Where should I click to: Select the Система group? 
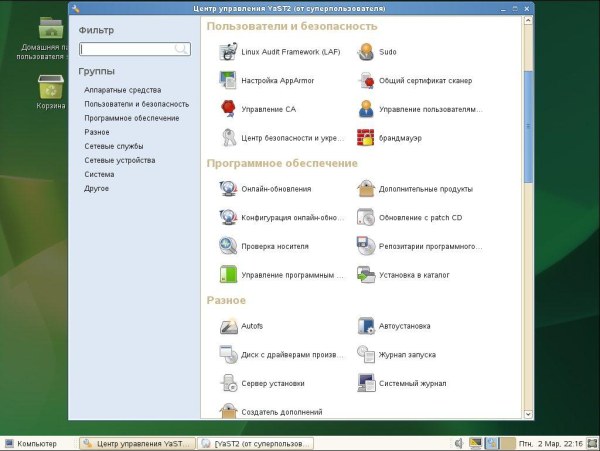[x=99, y=174]
